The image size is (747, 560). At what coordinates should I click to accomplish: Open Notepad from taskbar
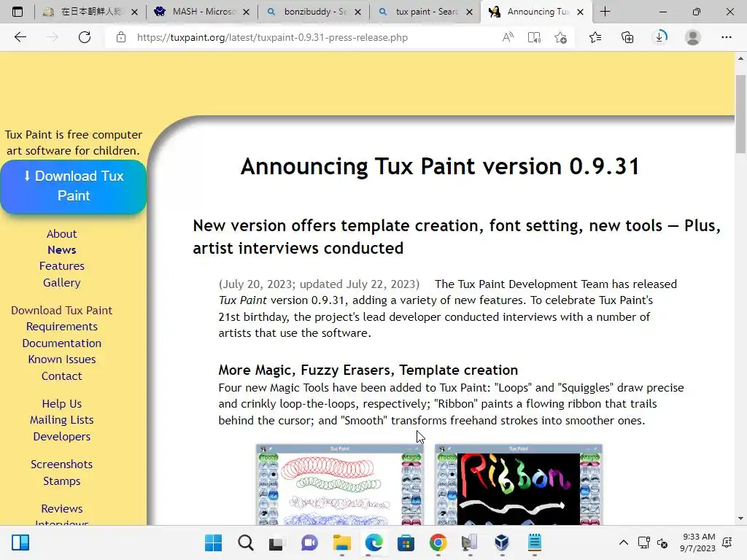[535, 542]
